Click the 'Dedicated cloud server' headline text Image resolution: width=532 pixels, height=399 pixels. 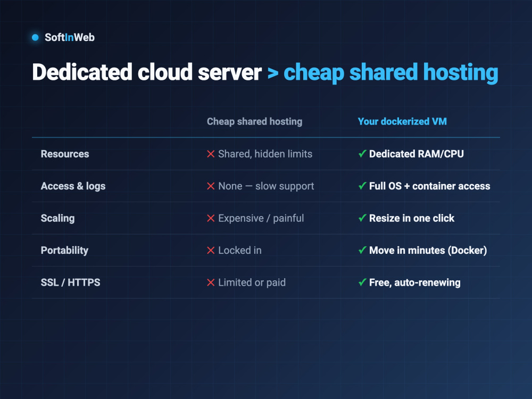[147, 72]
